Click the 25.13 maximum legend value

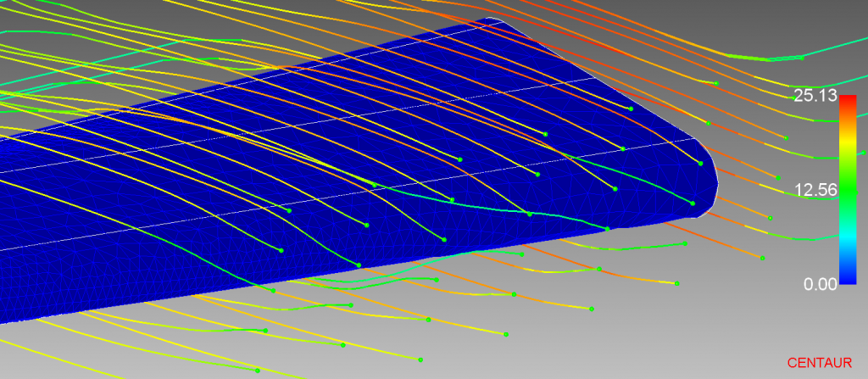click(815, 96)
